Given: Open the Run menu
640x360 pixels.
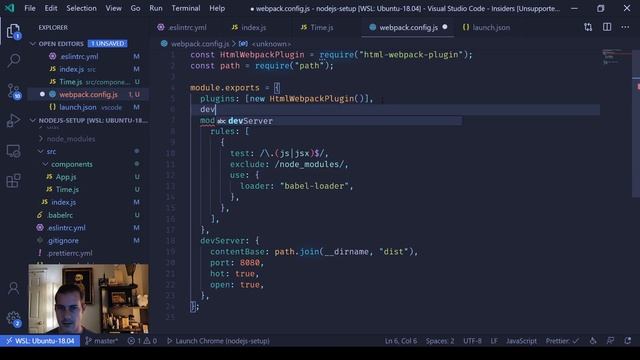Looking at the screenshot, I should [156, 8].
